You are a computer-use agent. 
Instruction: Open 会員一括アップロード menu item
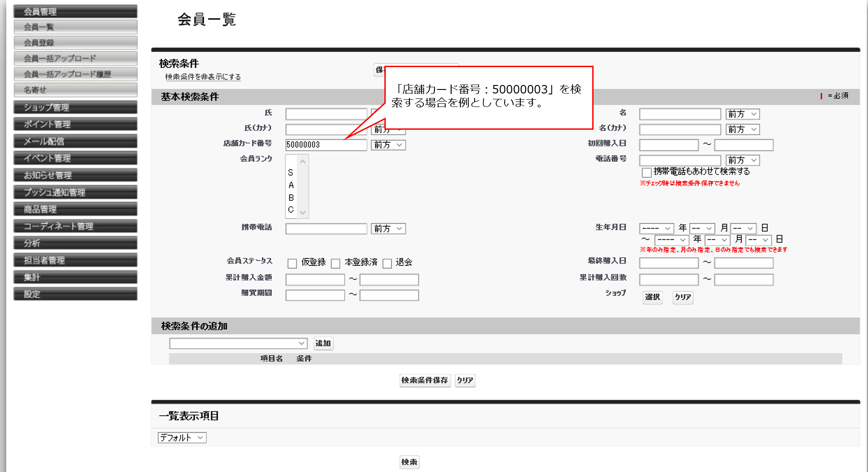76,59
